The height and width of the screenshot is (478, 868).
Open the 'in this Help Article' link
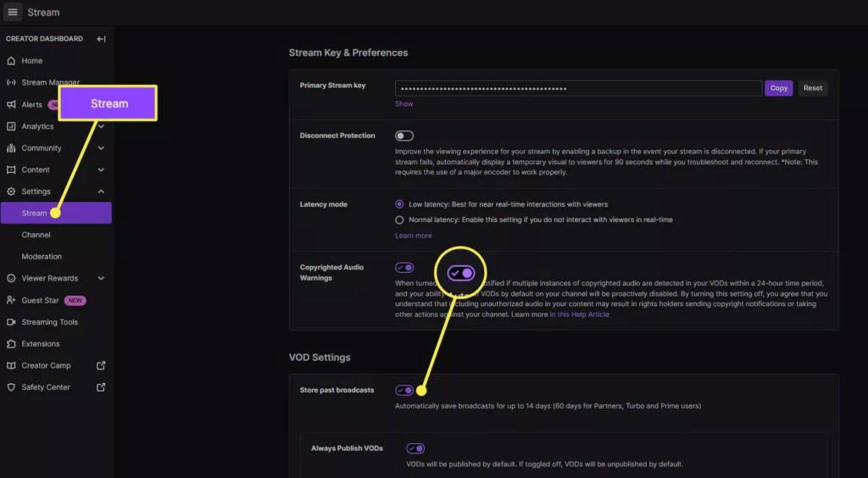click(579, 314)
